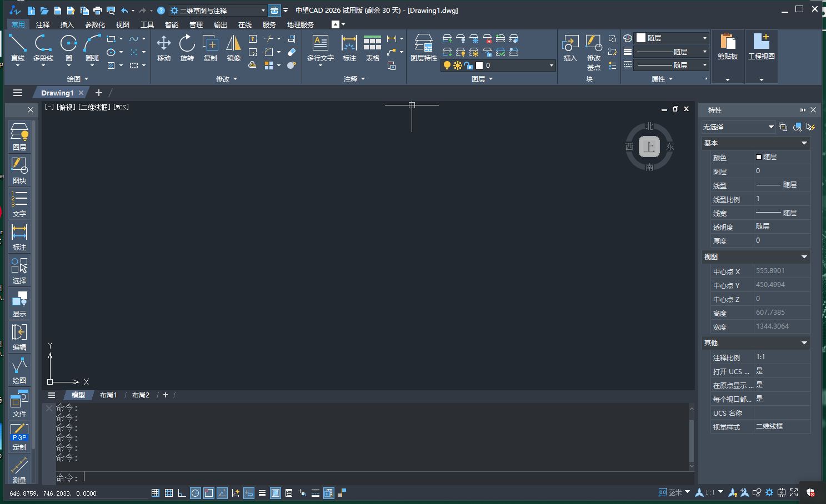Click the [俯视] viewport view label
The image size is (826, 504).
[66, 107]
